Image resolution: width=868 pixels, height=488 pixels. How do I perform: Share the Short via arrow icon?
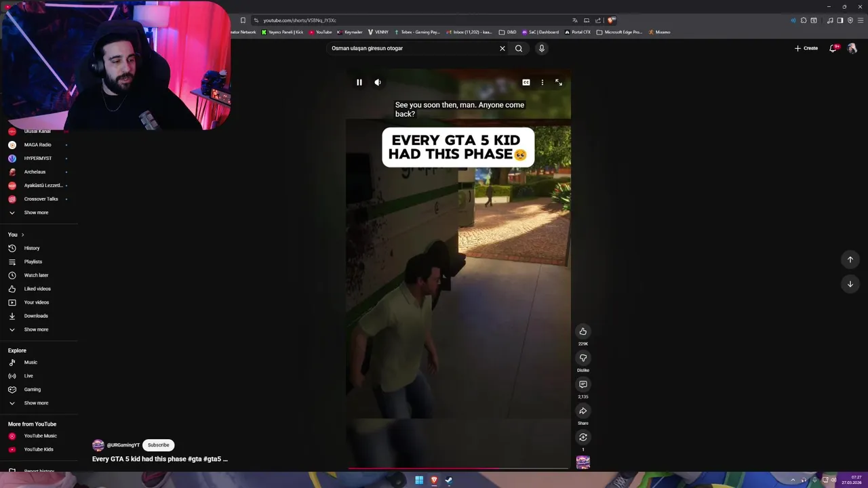coord(583,411)
